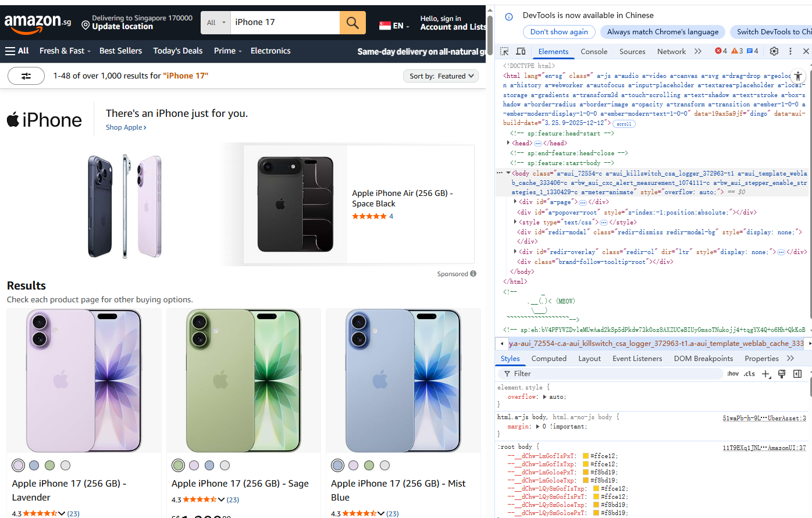Click the Amazon search magnifier button

(x=352, y=23)
